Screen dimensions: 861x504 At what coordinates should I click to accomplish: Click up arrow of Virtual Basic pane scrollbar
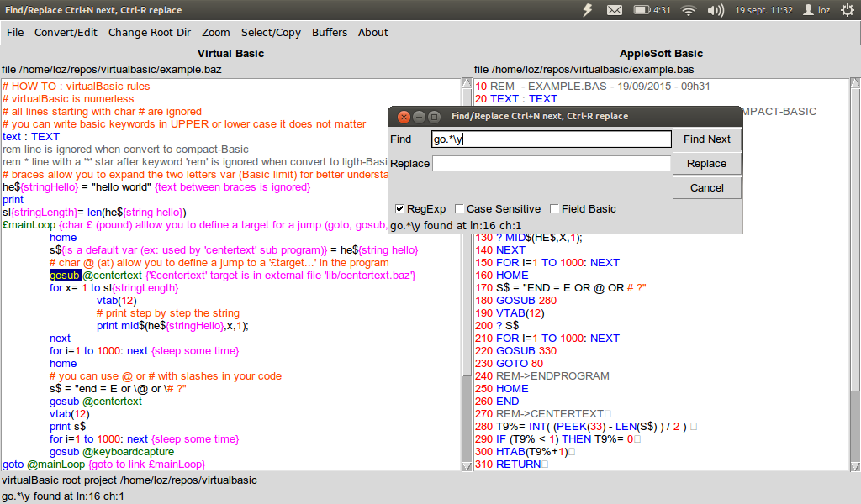(x=467, y=83)
